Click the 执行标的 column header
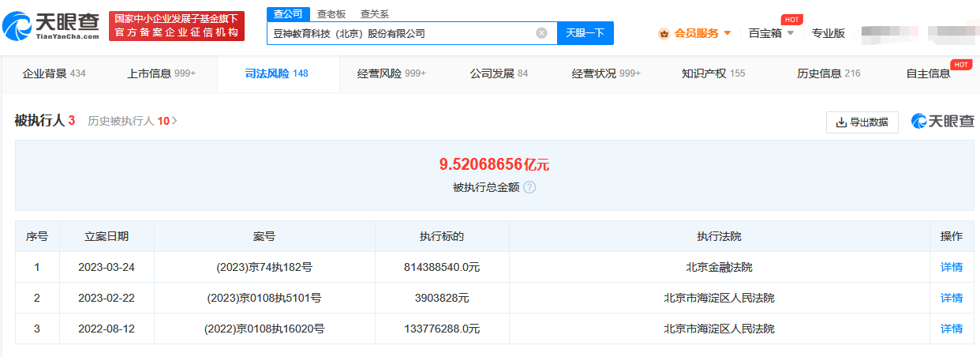This screenshot has height=357, width=980. [442, 236]
